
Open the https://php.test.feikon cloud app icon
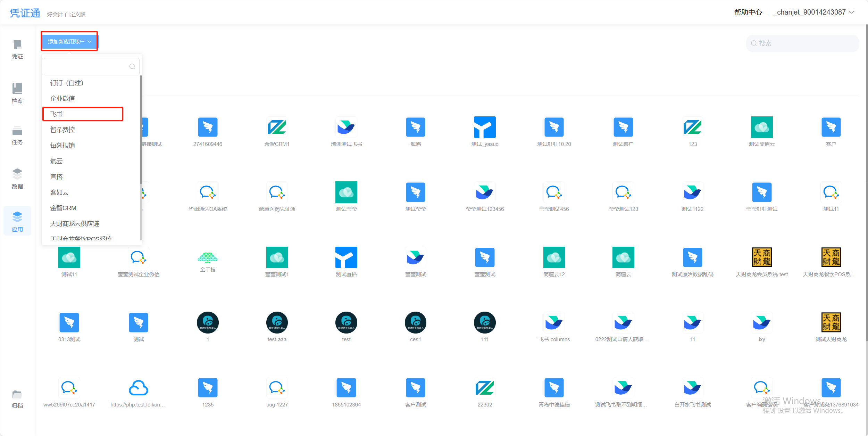(x=138, y=388)
